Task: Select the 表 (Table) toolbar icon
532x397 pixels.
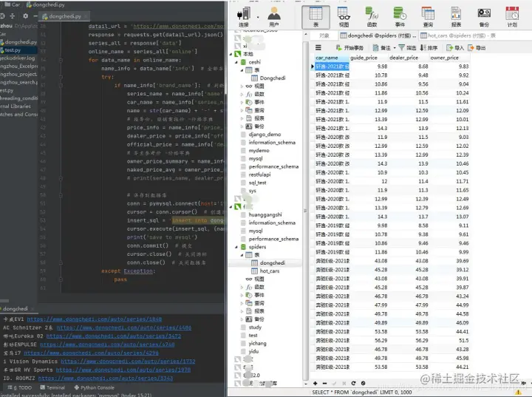Action: [316, 17]
